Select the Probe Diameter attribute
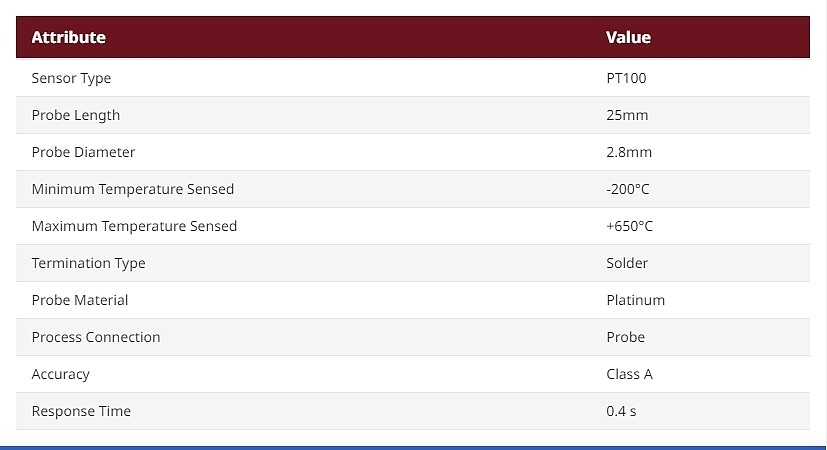The height and width of the screenshot is (450, 827). click(83, 152)
